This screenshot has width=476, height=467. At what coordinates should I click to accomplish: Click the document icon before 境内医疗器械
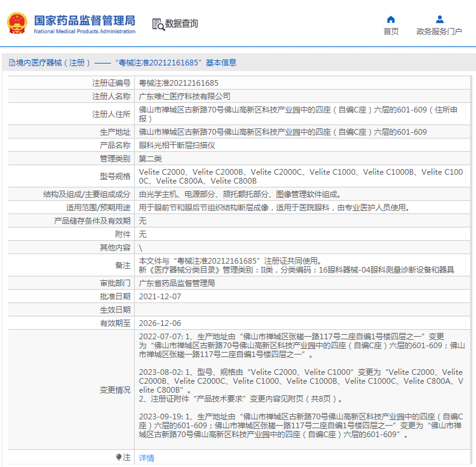click(11, 63)
